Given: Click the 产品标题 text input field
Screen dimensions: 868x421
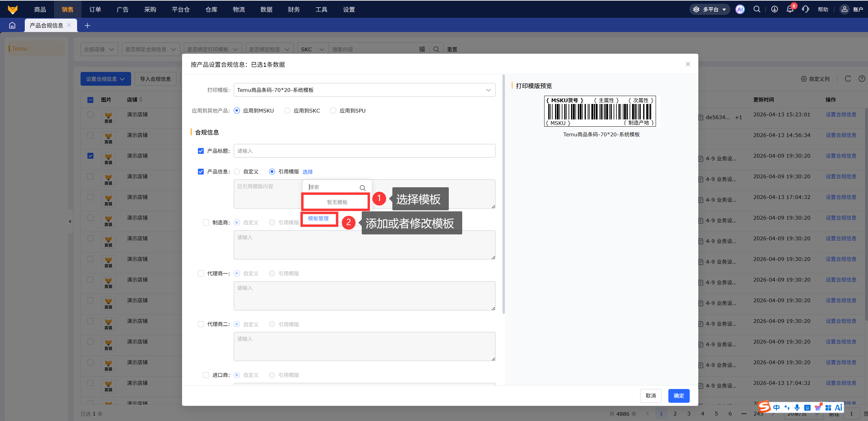Looking at the screenshot, I should [x=364, y=151].
